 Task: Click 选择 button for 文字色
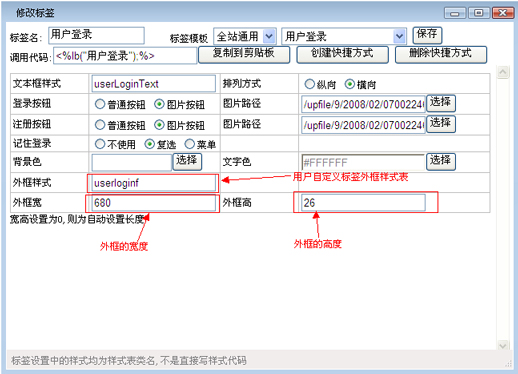(x=441, y=161)
